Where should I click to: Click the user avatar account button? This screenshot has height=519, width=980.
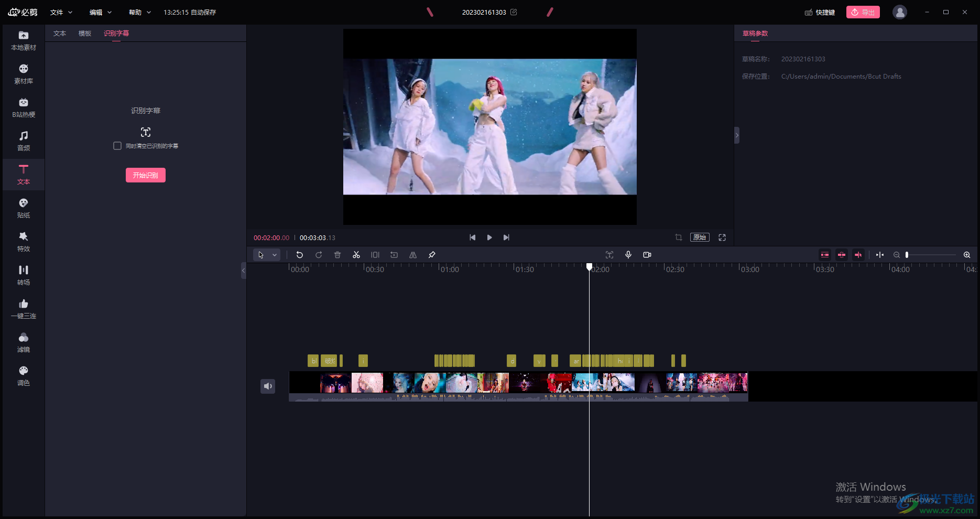click(x=900, y=12)
